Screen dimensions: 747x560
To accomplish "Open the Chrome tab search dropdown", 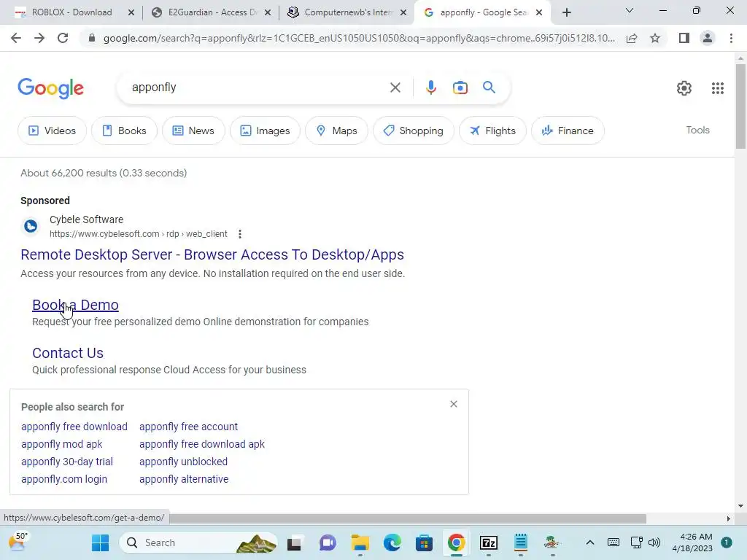I will coord(630,10).
